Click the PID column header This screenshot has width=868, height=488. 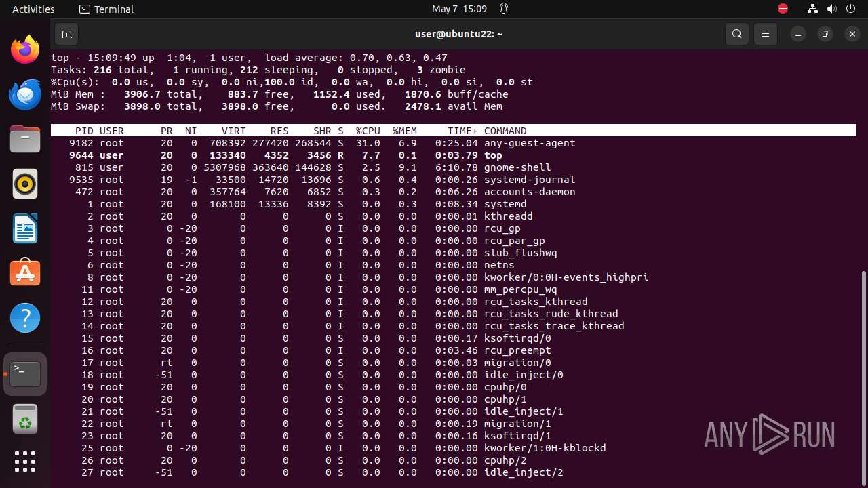tap(84, 131)
